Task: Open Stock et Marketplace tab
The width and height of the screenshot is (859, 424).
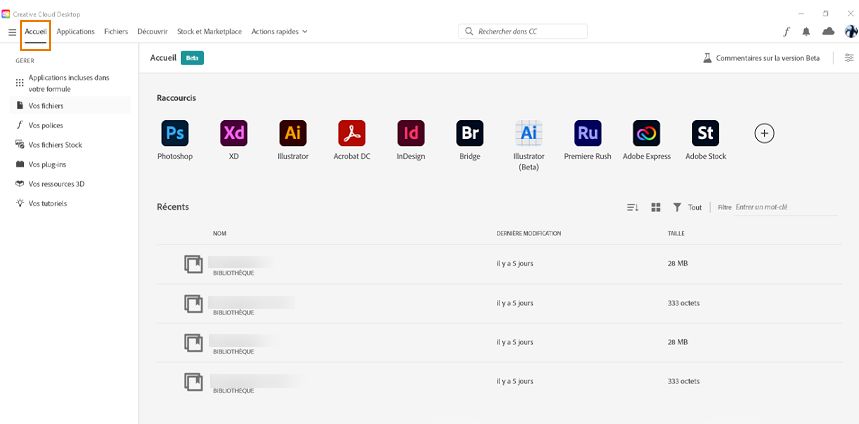Action: point(209,32)
